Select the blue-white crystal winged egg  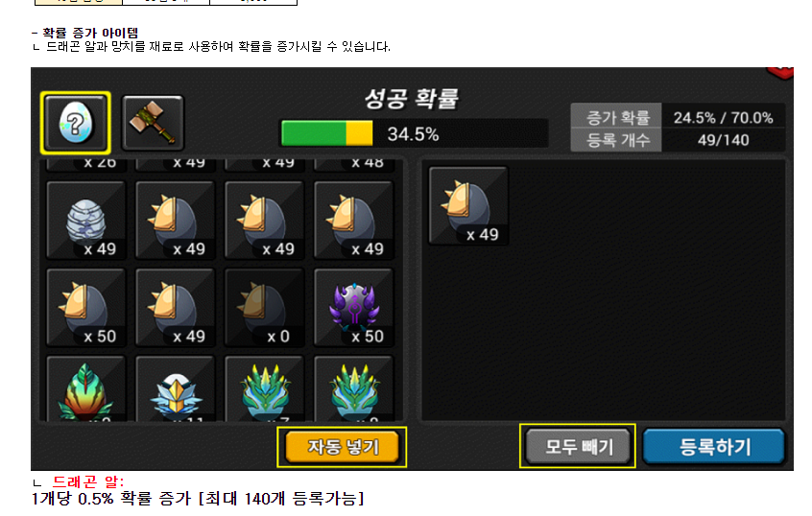(x=175, y=388)
